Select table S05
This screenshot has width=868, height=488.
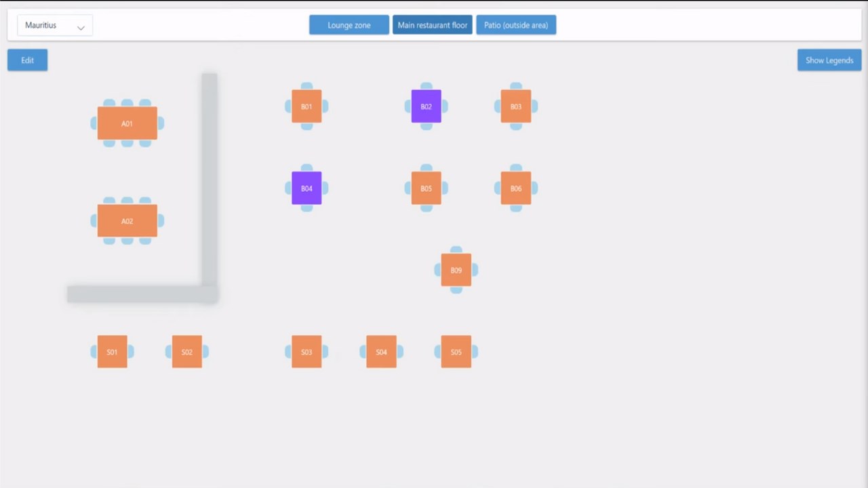click(456, 352)
